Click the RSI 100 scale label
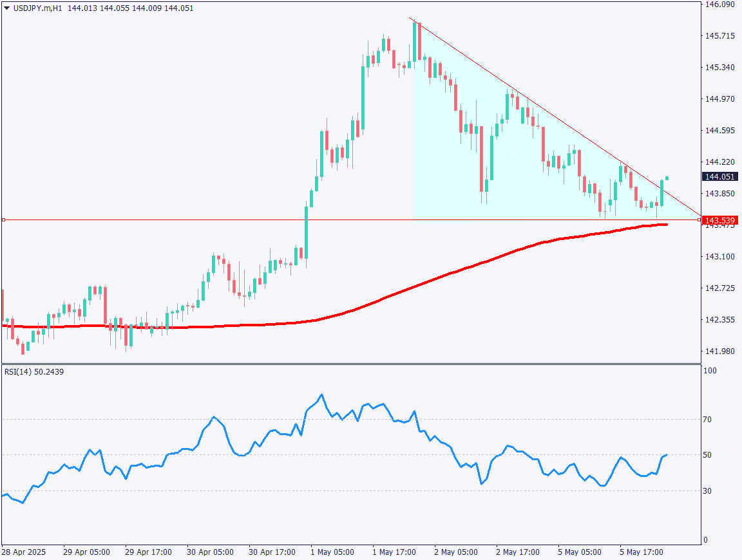This screenshot has height=560, width=742. [710, 371]
